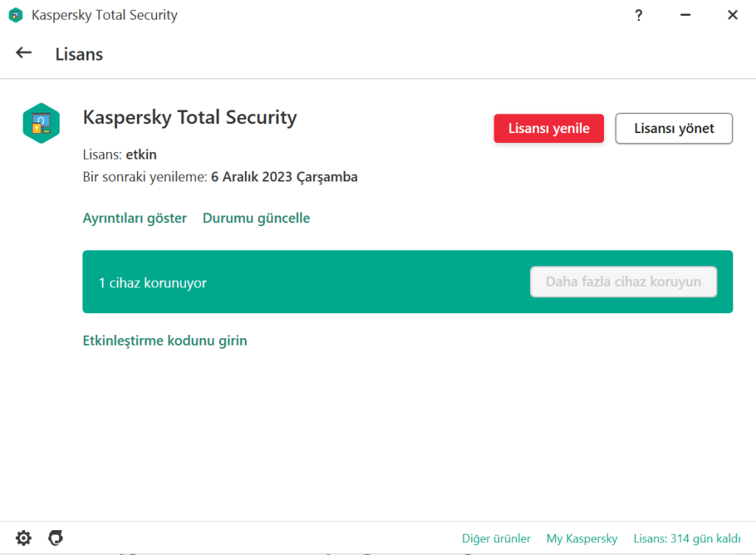This screenshot has width=756, height=555.
Task: Show details via Ayrıntıları göster
Action: click(x=135, y=218)
